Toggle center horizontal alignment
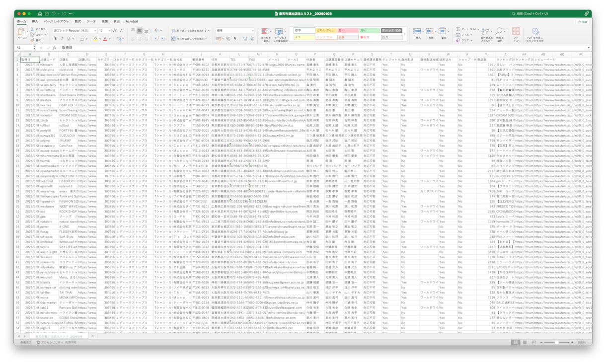The image size is (606, 364). point(140,39)
